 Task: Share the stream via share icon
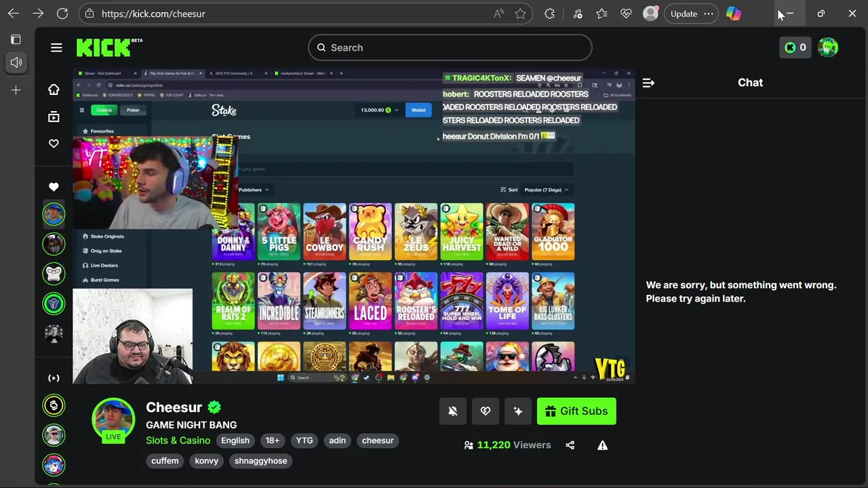click(570, 445)
